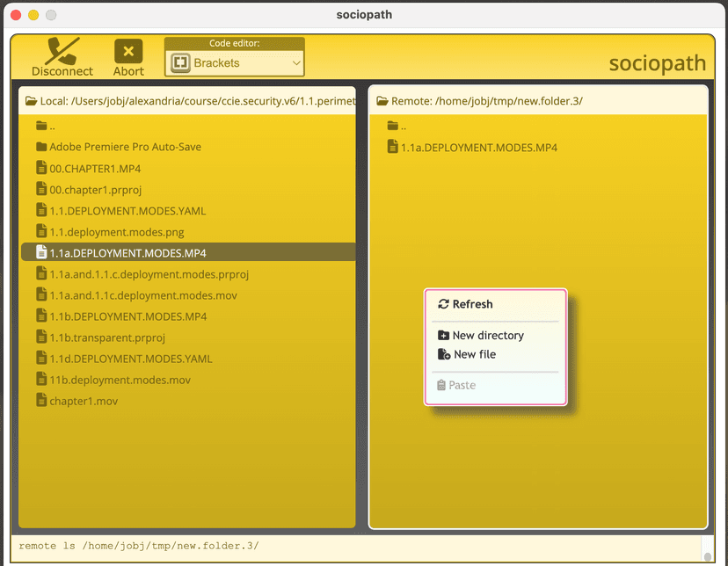Choose Refresh in the context menu

[495, 304]
